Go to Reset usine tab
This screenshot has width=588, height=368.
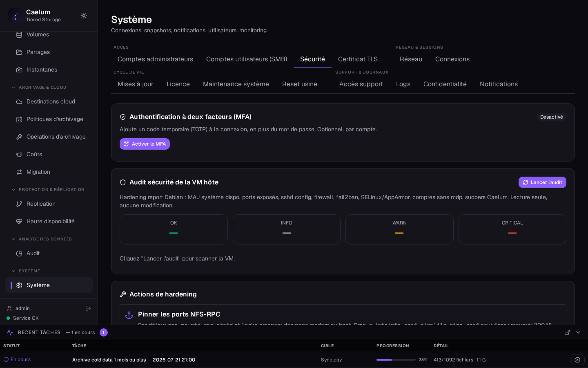pyautogui.click(x=300, y=84)
